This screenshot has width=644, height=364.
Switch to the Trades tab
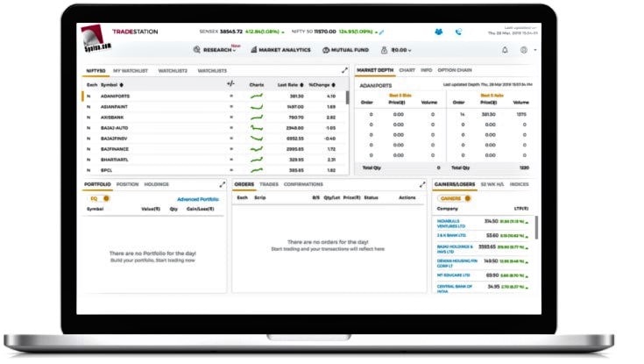pos(269,185)
